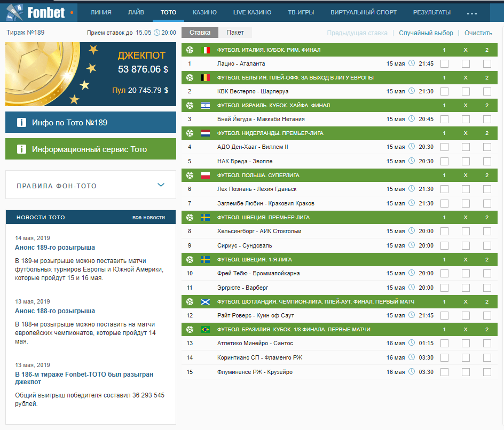Screen dimensions: 504x430
Task: Open ТВ-игры section
Action: point(301,12)
